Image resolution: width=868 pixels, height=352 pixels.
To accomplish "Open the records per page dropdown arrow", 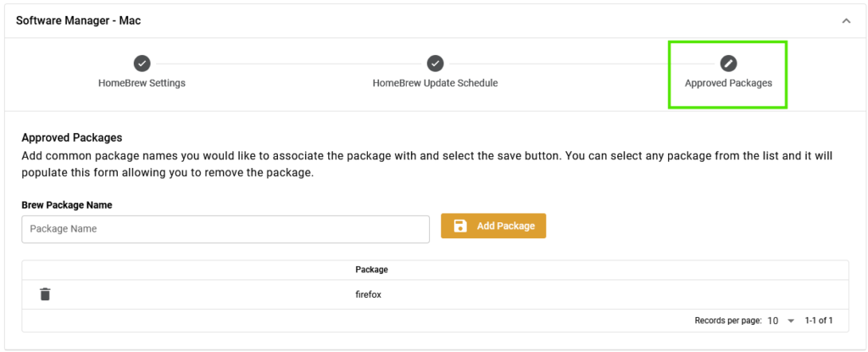I will [x=791, y=321].
